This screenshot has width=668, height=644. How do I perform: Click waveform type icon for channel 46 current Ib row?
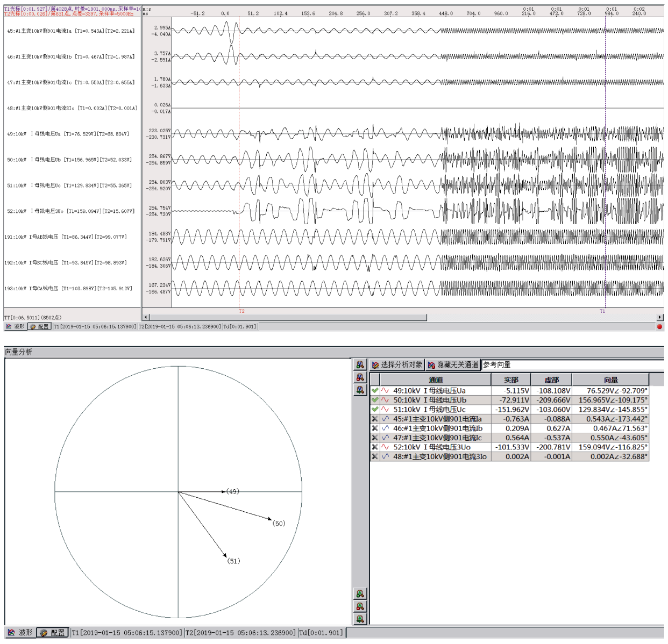tap(385, 428)
